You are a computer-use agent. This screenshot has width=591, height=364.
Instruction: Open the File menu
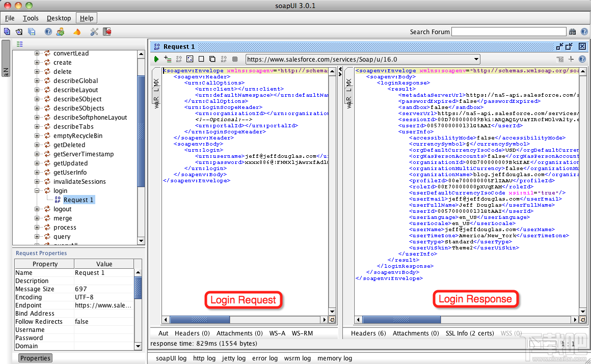point(10,18)
